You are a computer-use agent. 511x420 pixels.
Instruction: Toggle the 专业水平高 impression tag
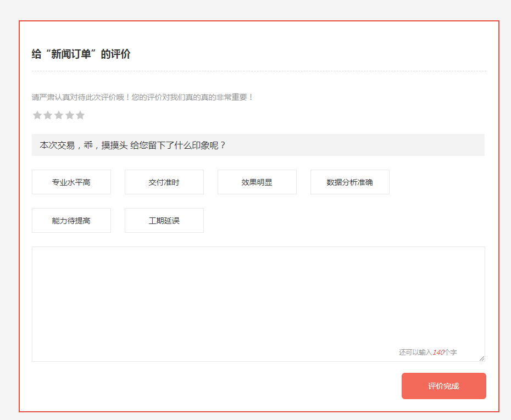pos(71,182)
